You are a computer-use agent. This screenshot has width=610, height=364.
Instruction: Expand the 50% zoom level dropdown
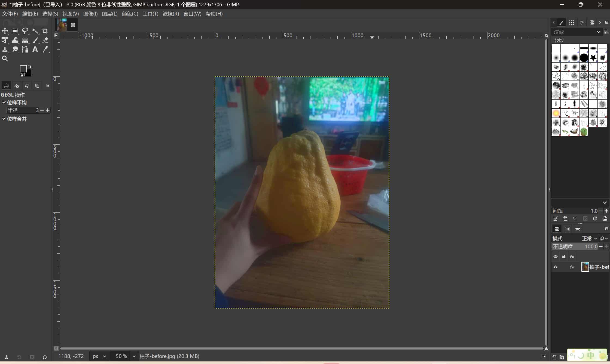pos(133,356)
